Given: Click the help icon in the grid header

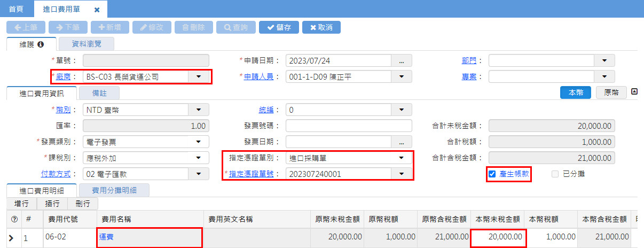Looking at the screenshot, I should point(14,219).
